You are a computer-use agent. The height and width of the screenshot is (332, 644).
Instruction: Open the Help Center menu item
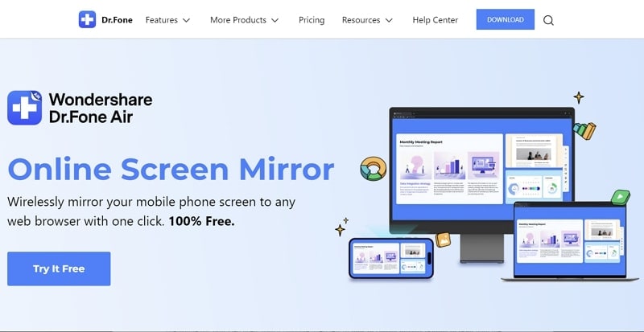(x=436, y=20)
